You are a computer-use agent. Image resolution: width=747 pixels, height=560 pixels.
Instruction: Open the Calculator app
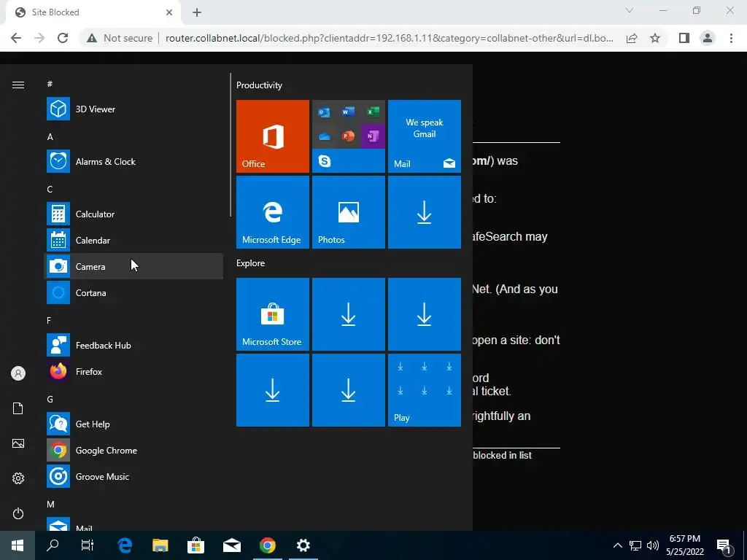click(x=133, y=214)
